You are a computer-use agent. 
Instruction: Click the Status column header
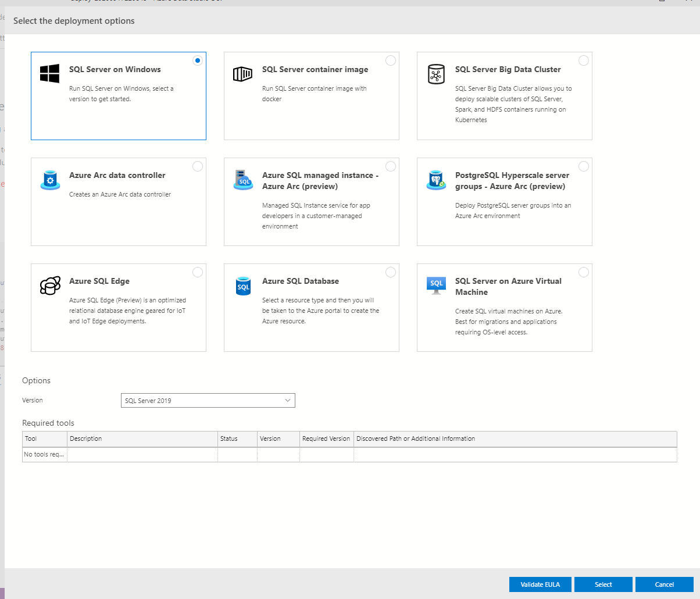[x=238, y=438]
